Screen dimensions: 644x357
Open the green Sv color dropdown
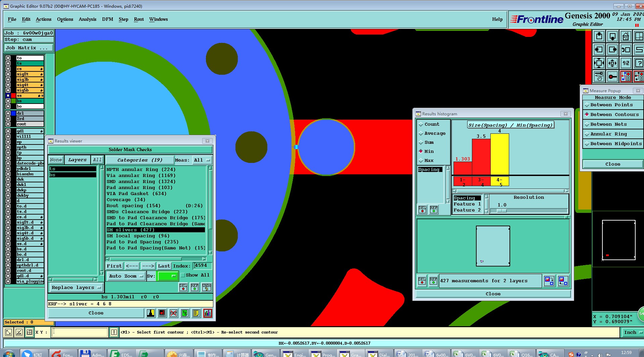[x=168, y=276]
